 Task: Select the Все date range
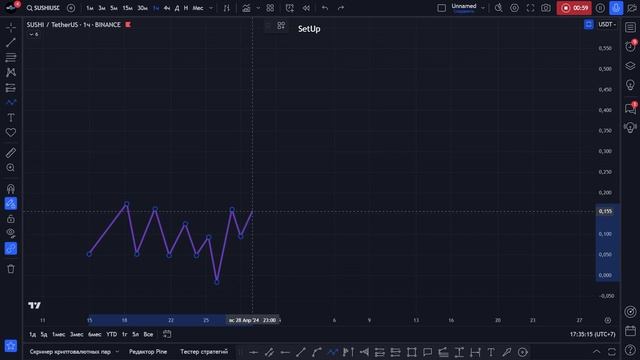click(148, 334)
